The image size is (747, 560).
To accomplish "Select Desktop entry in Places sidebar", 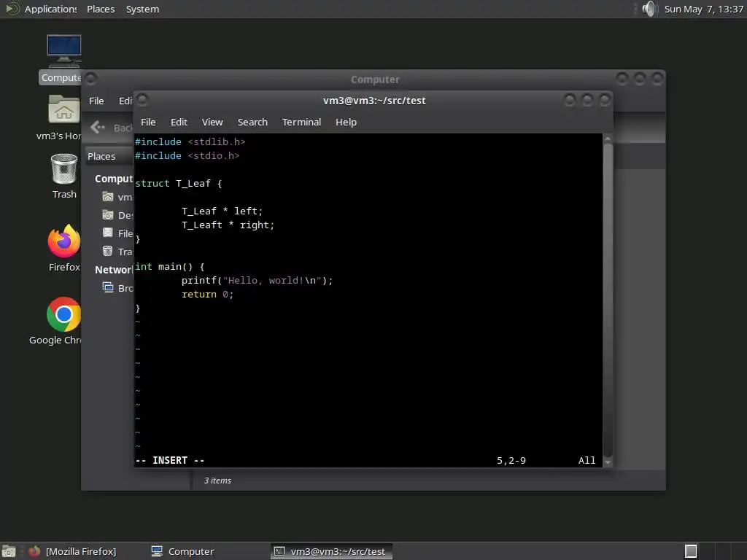I will click(117, 215).
